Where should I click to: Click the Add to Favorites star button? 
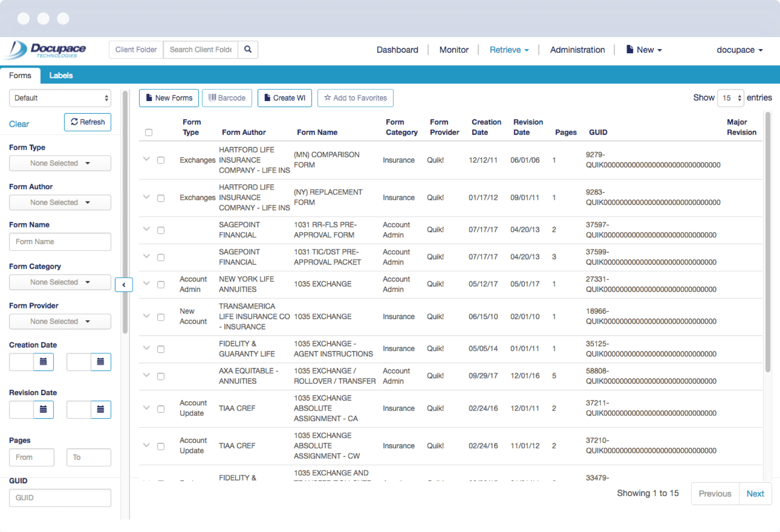point(355,98)
